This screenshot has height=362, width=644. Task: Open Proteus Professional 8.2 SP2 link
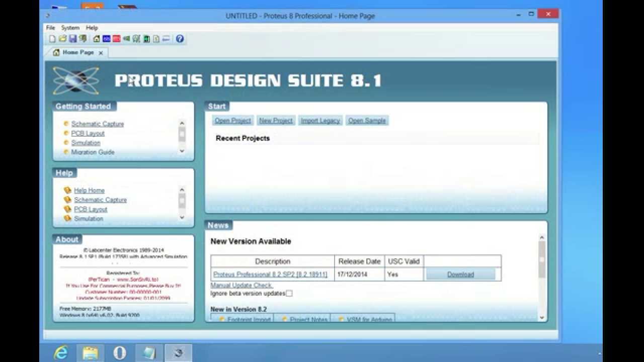click(271, 275)
